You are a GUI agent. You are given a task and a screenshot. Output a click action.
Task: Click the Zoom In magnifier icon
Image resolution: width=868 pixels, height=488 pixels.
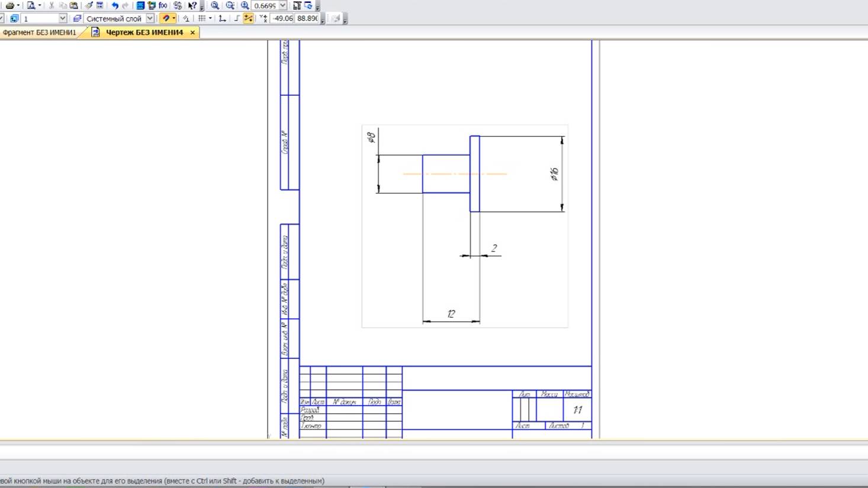245,5
